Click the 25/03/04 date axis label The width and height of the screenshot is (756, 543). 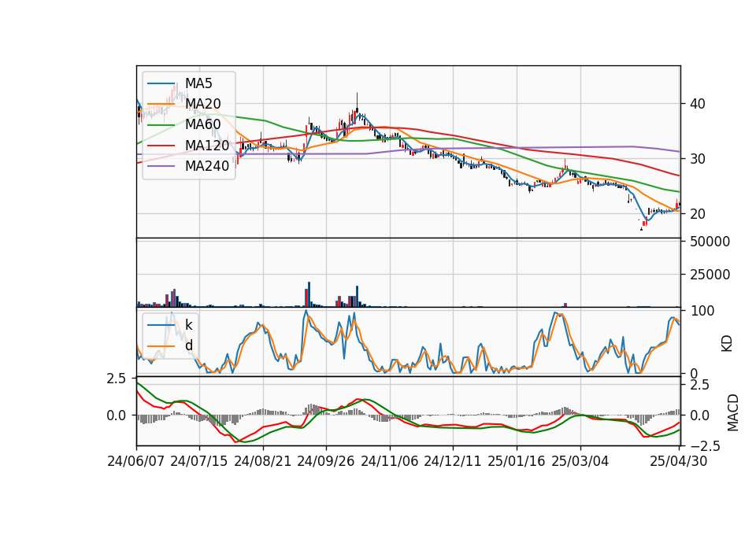580,461
